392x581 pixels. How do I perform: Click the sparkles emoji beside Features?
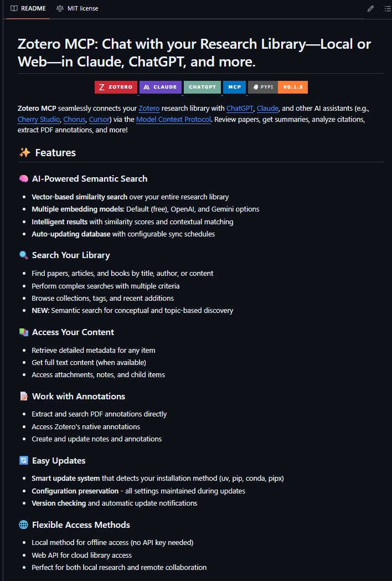click(x=24, y=153)
